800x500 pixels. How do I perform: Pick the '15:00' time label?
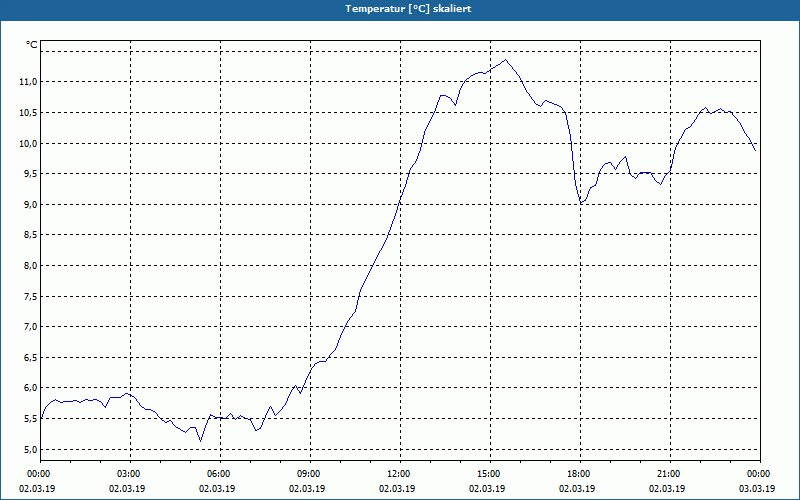tap(490, 474)
